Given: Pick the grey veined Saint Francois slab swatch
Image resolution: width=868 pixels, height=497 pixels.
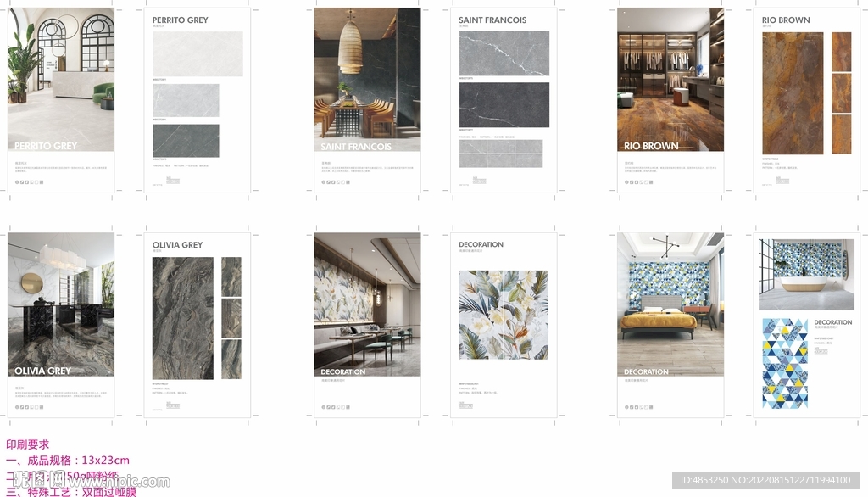Looking at the screenshot, I should point(504,53).
